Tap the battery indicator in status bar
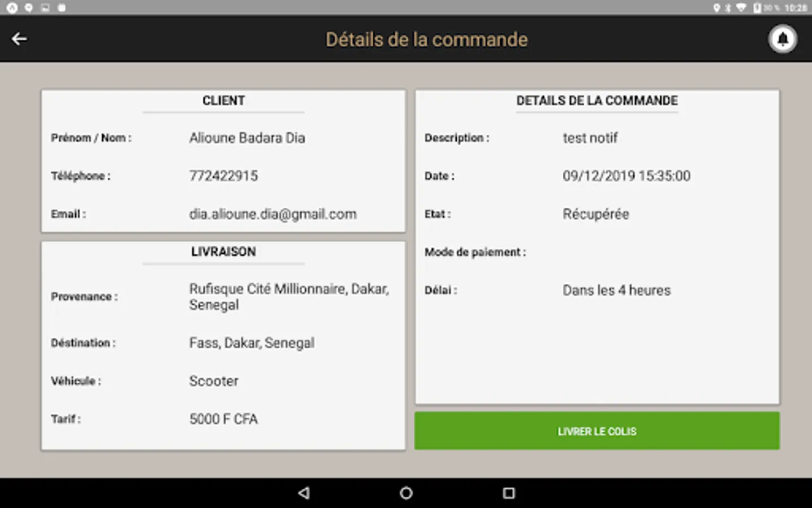Viewport: 812px width, 508px height. pyautogui.click(x=757, y=8)
